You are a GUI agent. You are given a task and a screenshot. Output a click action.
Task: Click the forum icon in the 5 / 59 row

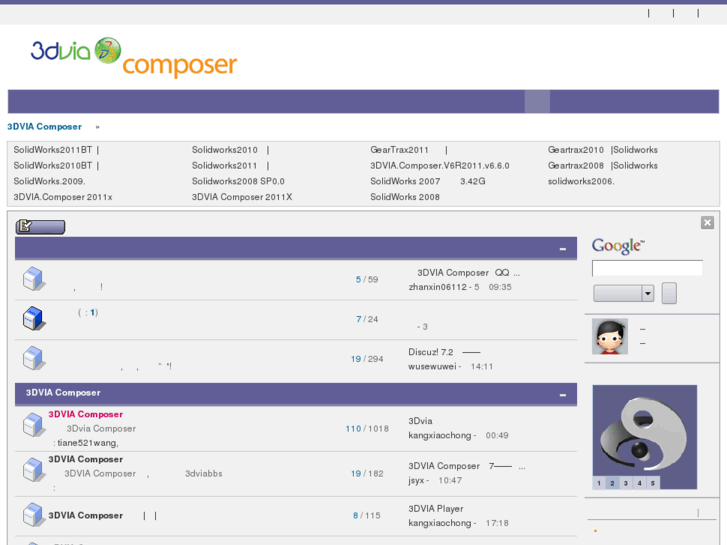click(34, 279)
